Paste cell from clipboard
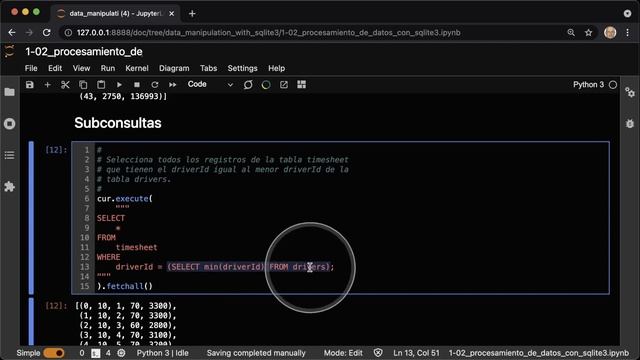This screenshot has width=640, height=360. 101,84
